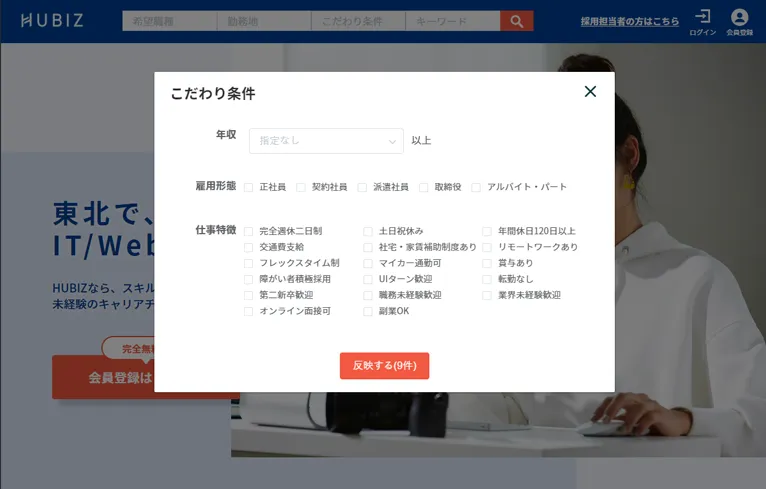
Task: Enable 年間休日120日以上 option
Action: tap(487, 232)
